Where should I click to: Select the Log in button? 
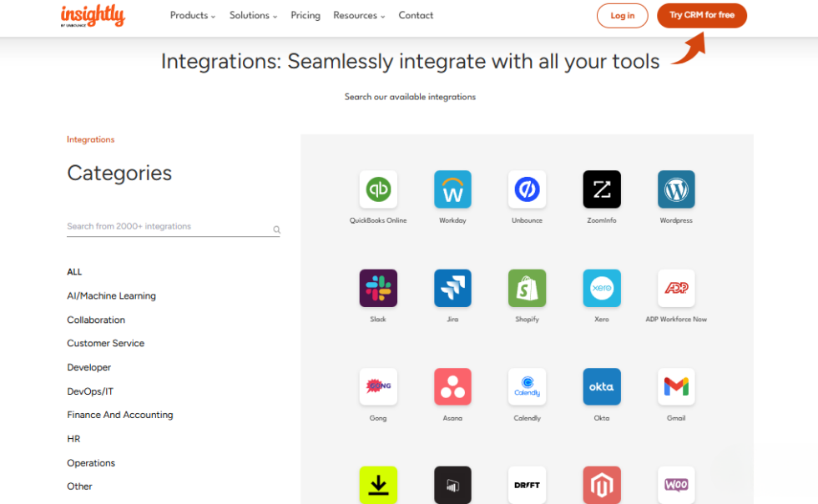tap(622, 15)
